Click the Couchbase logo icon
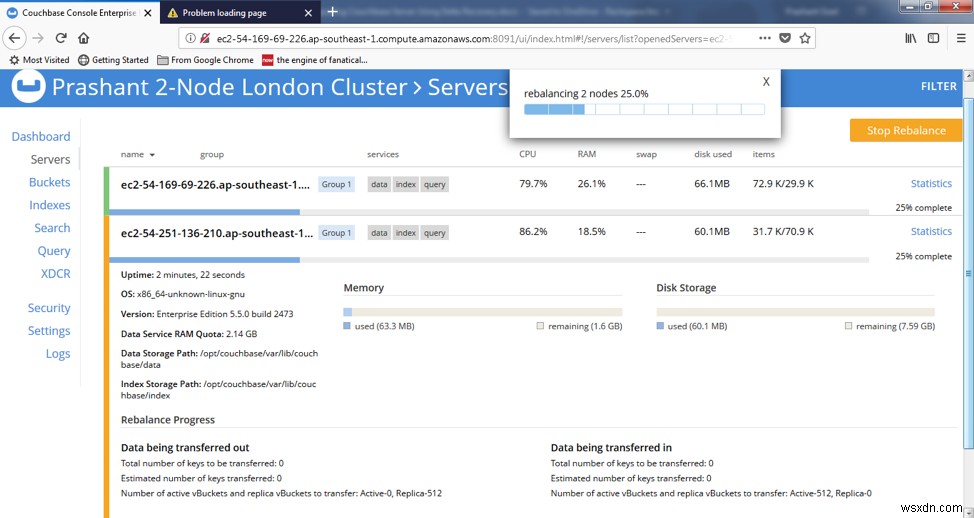Viewport: 974px width, 518px height. pos(29,86)
